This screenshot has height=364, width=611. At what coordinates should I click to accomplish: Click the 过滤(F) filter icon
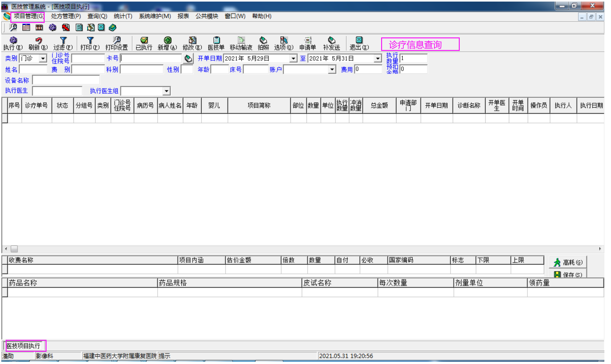point(63,43)
